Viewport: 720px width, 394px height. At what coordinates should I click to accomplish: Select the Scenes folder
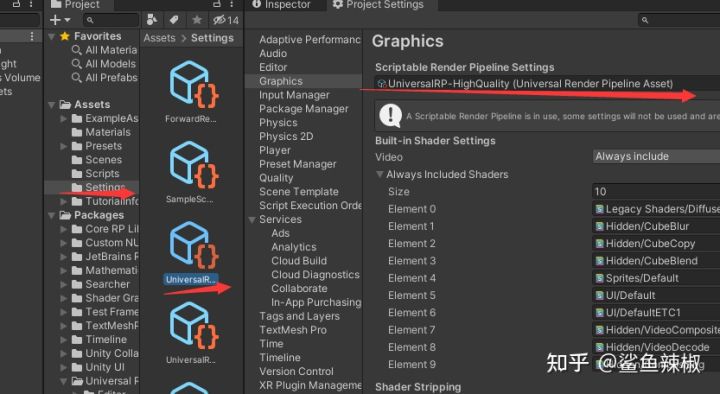[x=97, y=160]
